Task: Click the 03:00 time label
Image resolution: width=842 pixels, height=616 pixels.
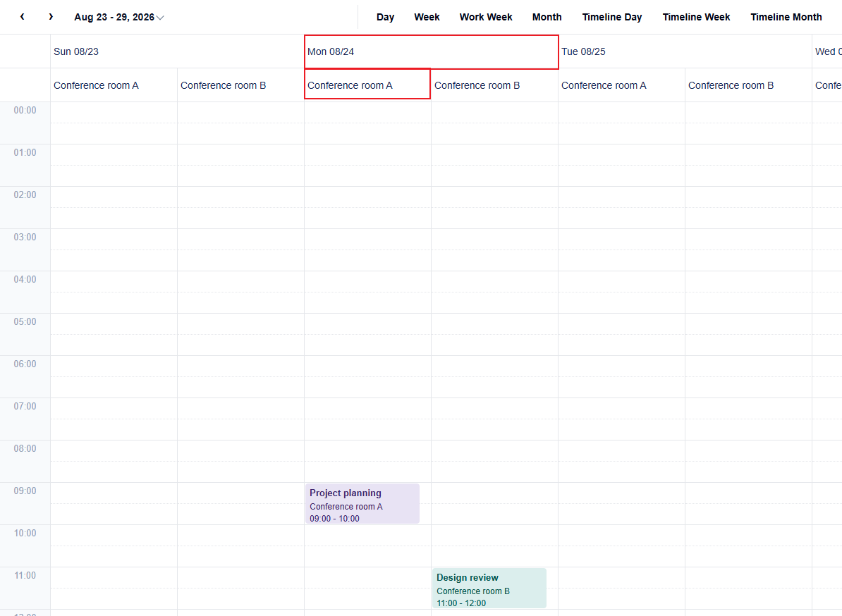Action: 25,238
